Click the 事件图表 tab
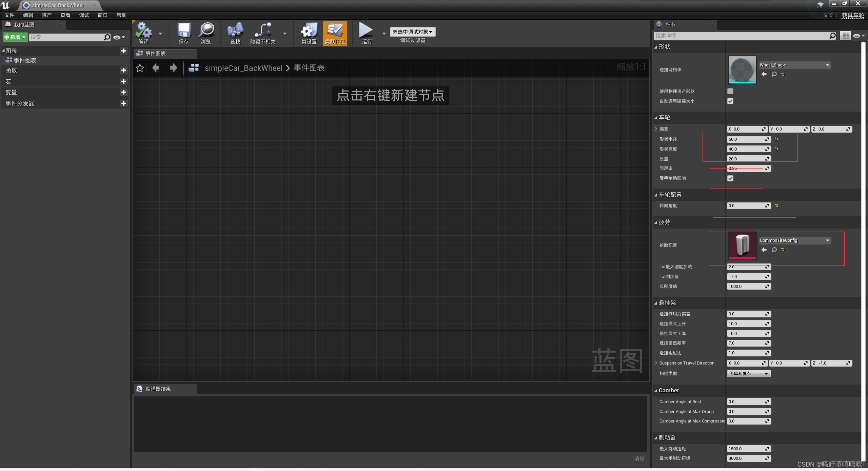This screenshot has height=471, width=868. point(157,53)
